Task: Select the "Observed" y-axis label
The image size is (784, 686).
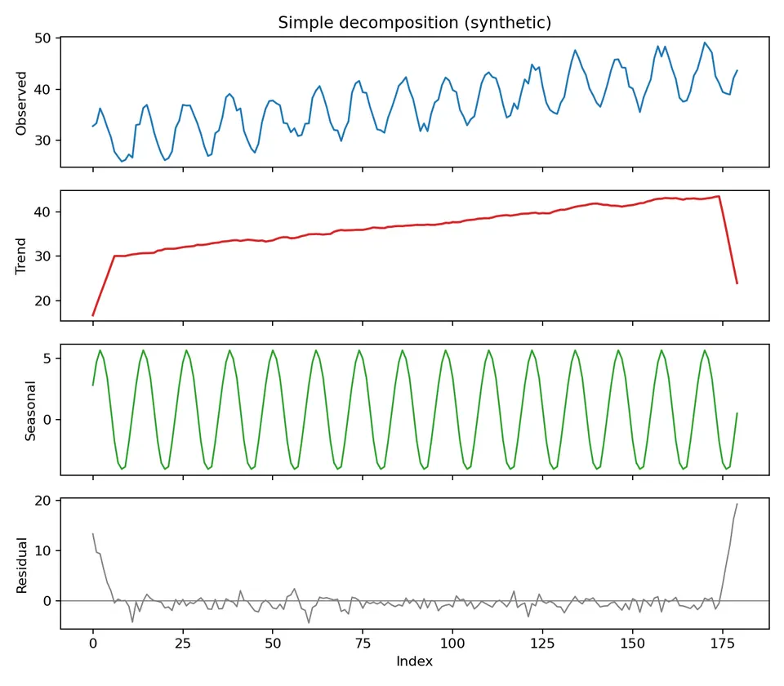Action: coord(21,103)
